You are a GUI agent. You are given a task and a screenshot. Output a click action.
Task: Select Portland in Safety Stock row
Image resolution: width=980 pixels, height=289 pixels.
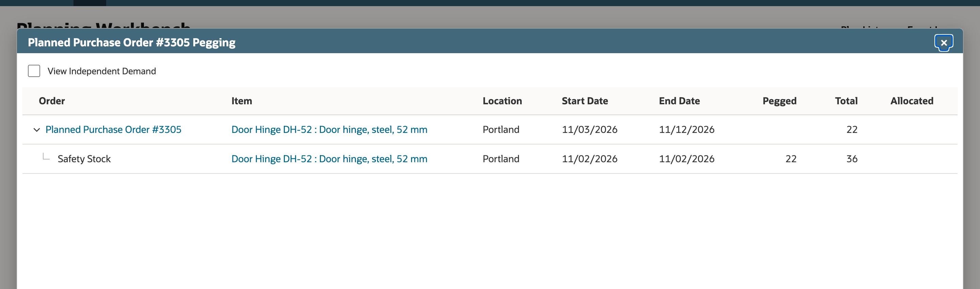click(501, 159)
